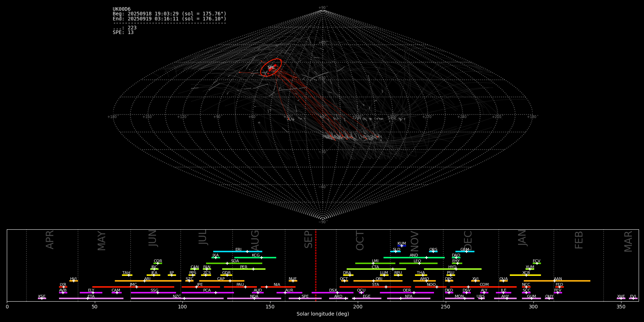
Task: Select the EVI shower marker
Action: (x=633, y=298)
